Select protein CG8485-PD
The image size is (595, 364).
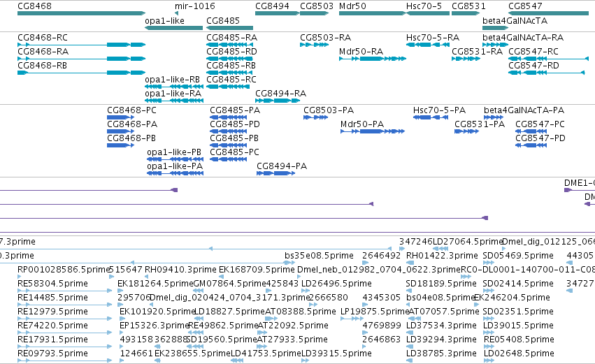click(229, 131)
